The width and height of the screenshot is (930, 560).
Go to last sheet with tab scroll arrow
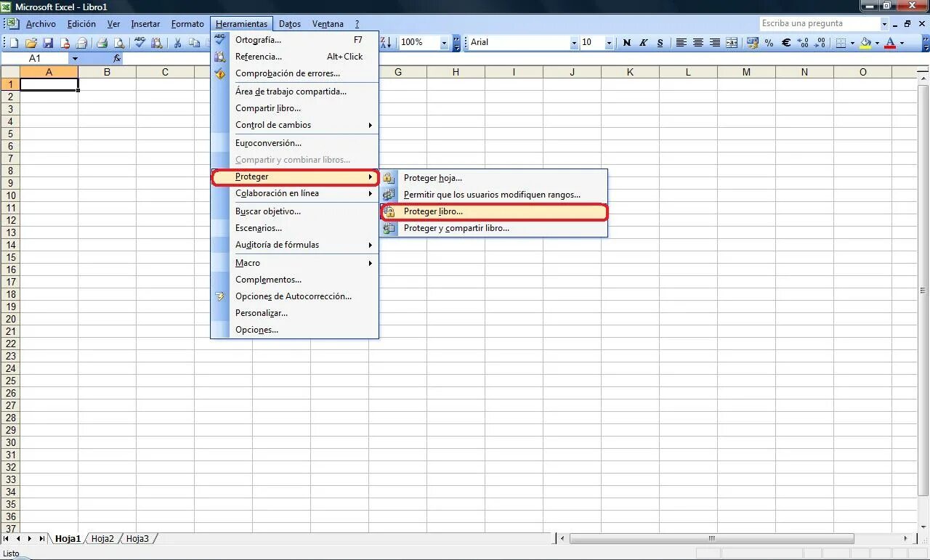(41, 538)
